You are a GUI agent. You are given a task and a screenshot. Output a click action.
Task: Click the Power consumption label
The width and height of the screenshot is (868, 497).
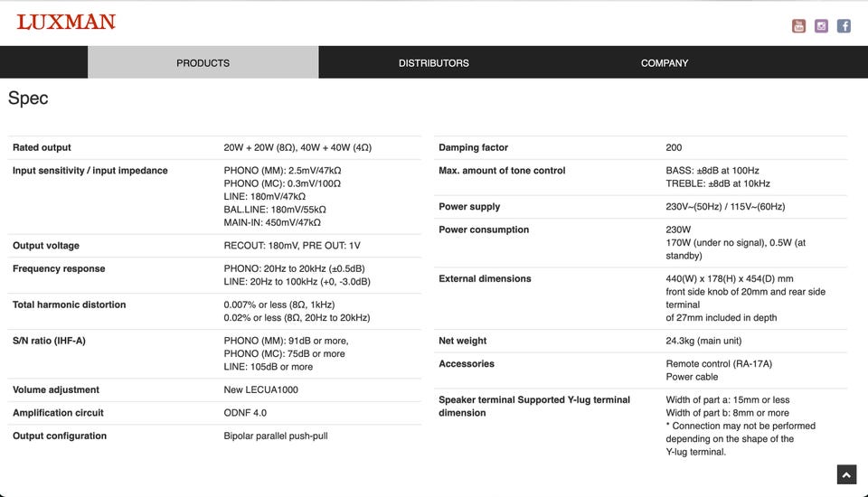coord(484,230)
